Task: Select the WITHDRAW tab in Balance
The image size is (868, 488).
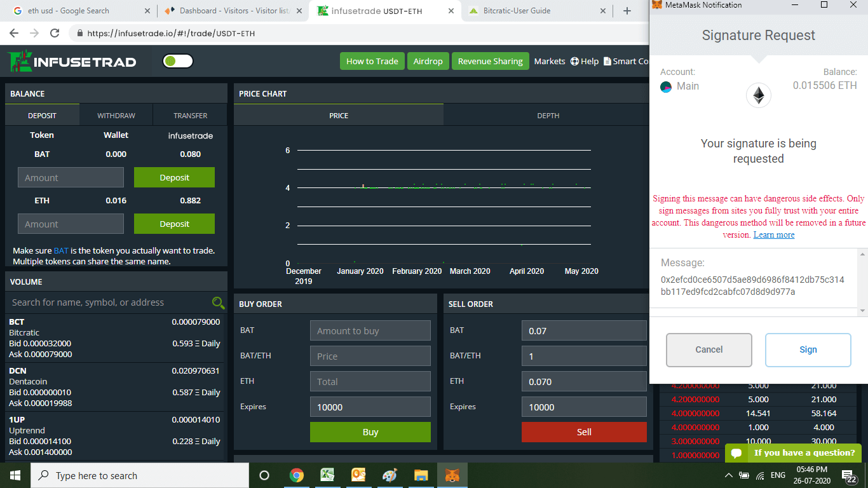Action: click(116, 116)
